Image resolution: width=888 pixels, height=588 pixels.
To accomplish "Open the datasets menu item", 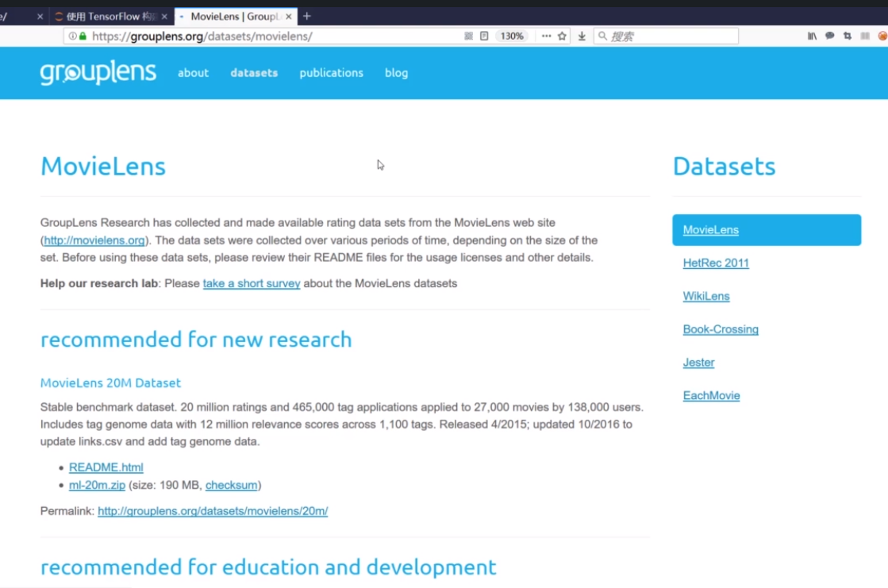I will click(x=254, y=72).
